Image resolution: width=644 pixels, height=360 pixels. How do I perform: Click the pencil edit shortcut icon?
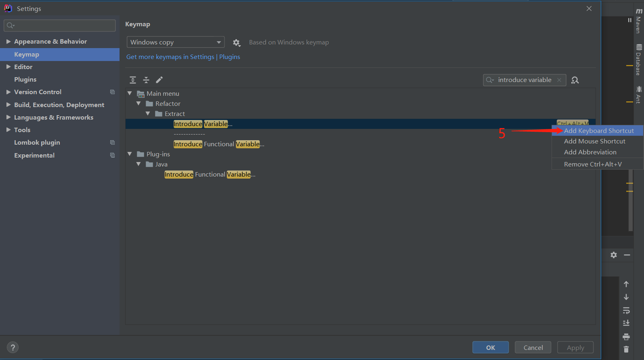pos(159,80)
